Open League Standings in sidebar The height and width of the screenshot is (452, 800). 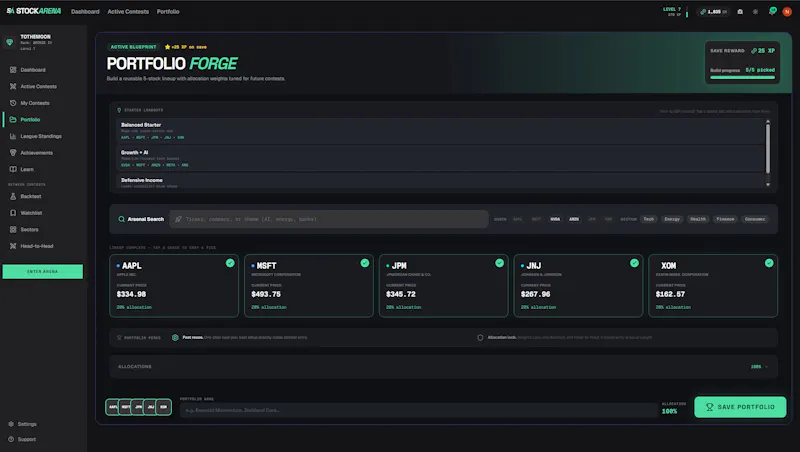tap(42, 136)
